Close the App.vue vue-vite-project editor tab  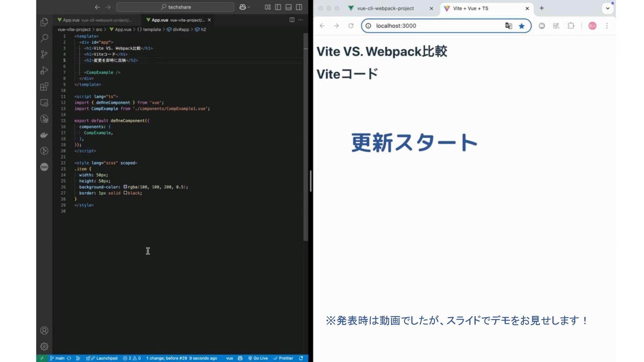pos(209,20)
